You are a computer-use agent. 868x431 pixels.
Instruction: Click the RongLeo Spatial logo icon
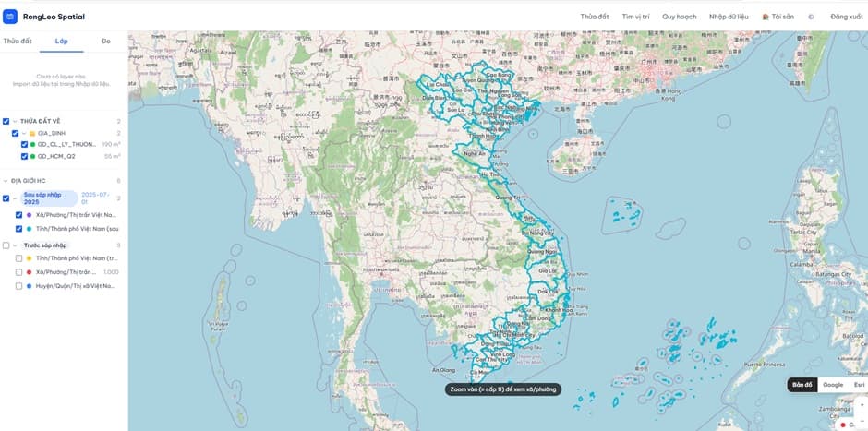[x=10, y=17]
